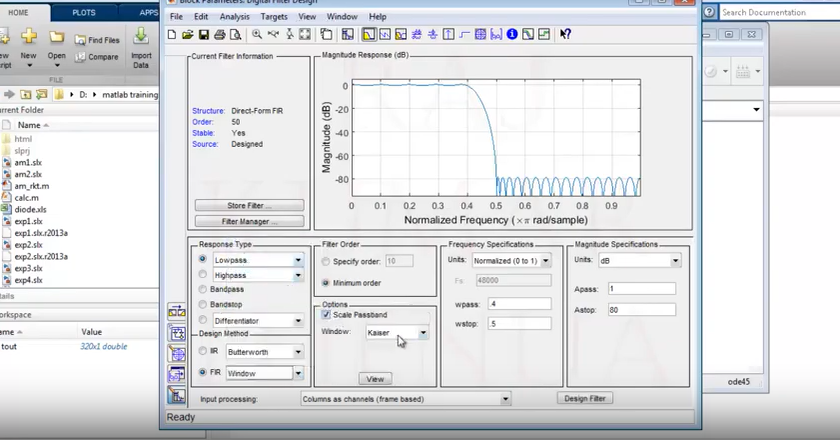Image resolution: width=840 pixels, height=440 pixels.
Task: Click the Design Filter button
Action: tap(585, 398)
